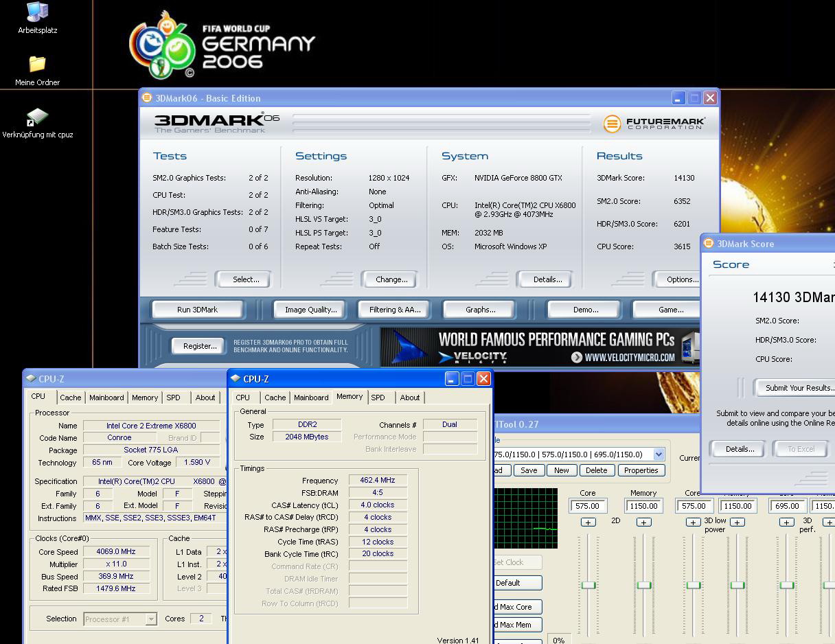The width and height of the screenshot is (835, 644).
Task: Select the Verknüpfung mit cpuz shortcut icon
Action: [x=37, y=117]
